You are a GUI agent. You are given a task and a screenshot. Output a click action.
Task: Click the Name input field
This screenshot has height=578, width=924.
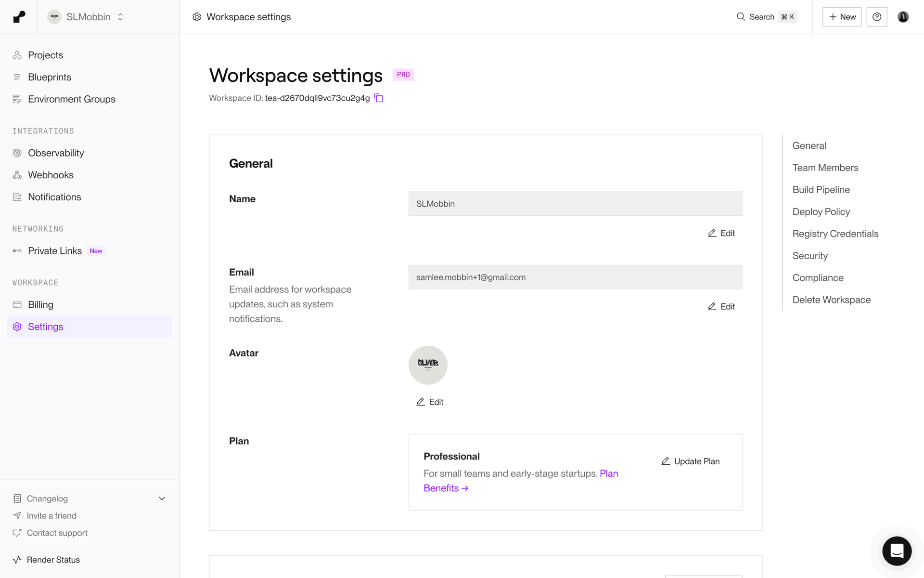[575, 204]
